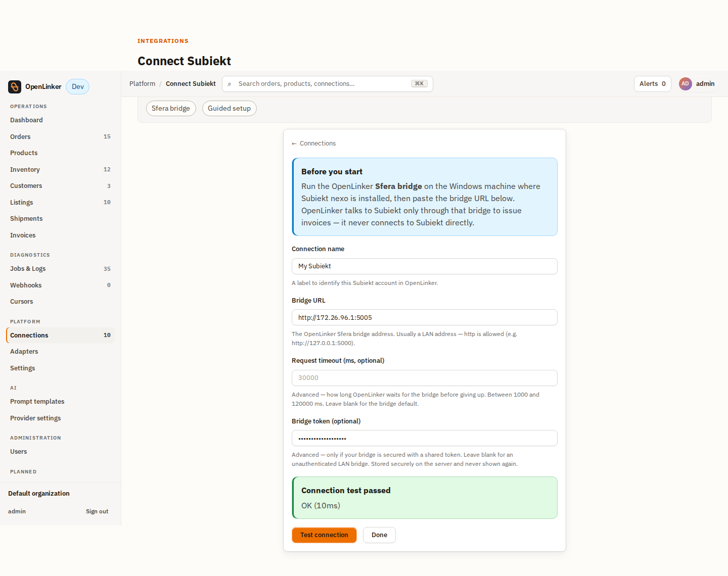
Task: Click the admin username in header
Action: coord(705,84)
